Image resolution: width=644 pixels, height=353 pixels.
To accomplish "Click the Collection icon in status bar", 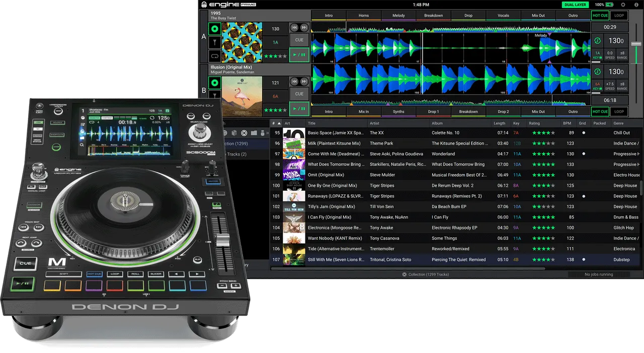I will 405,274.
